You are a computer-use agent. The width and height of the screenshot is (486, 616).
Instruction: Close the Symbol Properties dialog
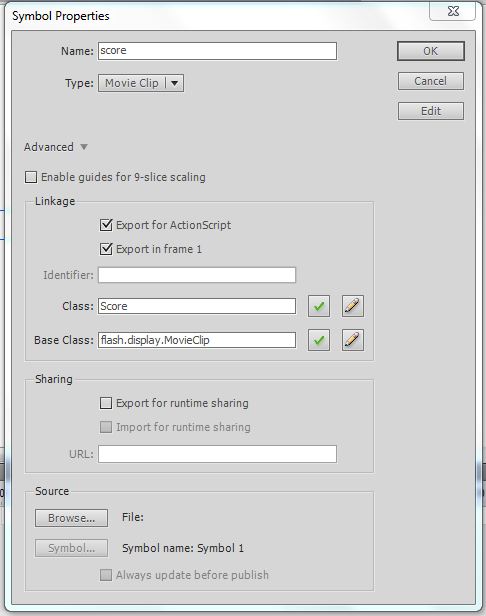[453, 11]
